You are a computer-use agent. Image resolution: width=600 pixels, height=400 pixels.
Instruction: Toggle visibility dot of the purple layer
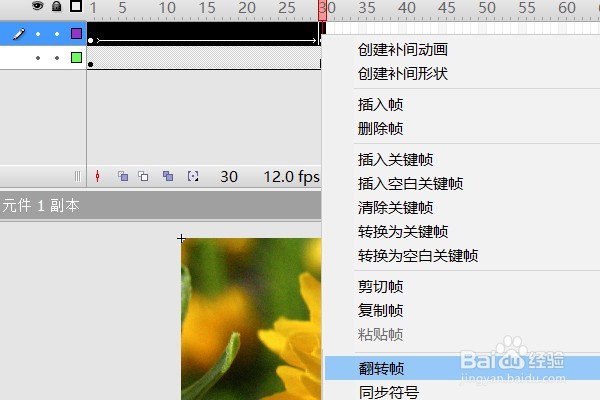click(x=38, y=34)
